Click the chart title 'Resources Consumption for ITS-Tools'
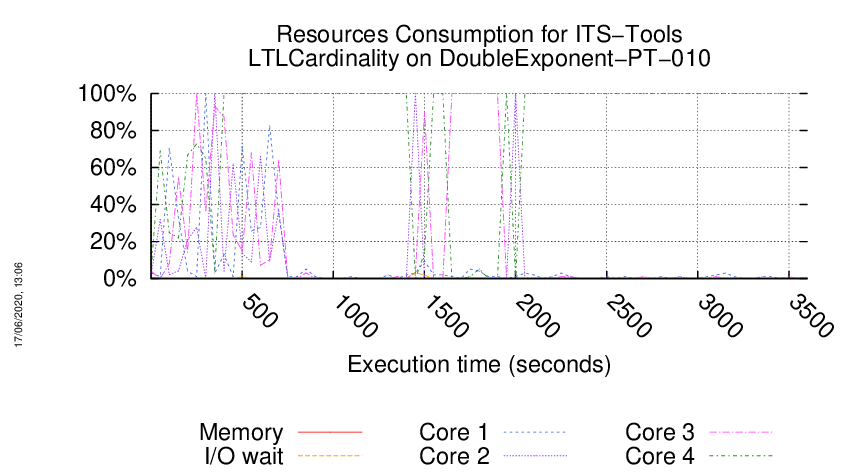The height and width of the screenshot is (475, 850). click(479, 34)
